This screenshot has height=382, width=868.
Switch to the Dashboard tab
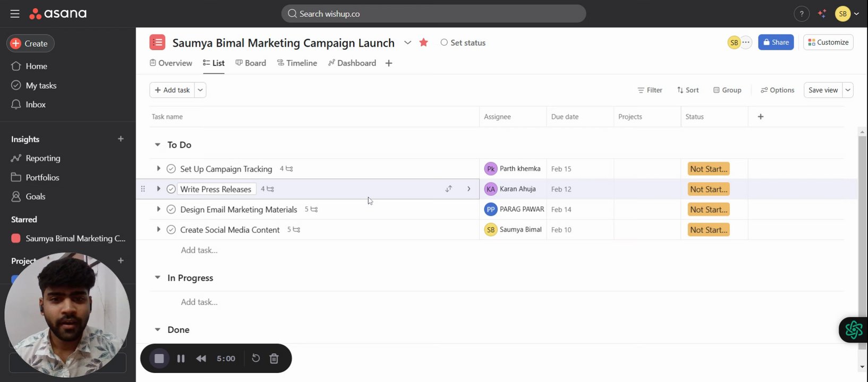pos(352,63)
